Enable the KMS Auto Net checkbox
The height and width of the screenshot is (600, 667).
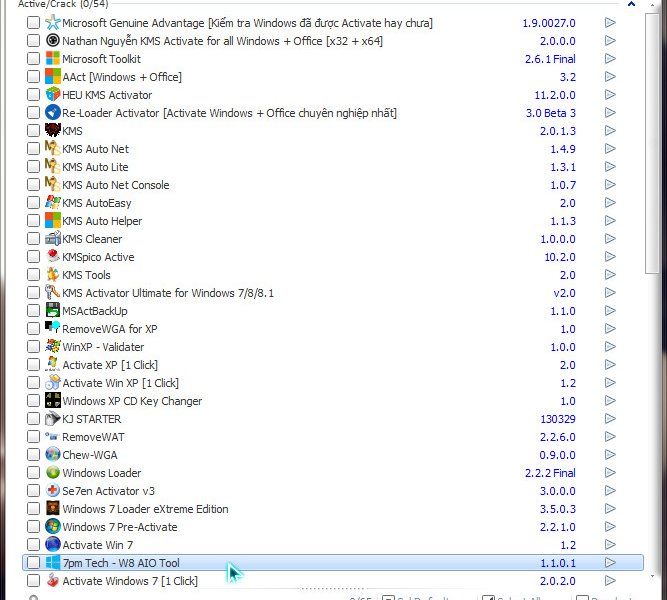pos(33,149)
